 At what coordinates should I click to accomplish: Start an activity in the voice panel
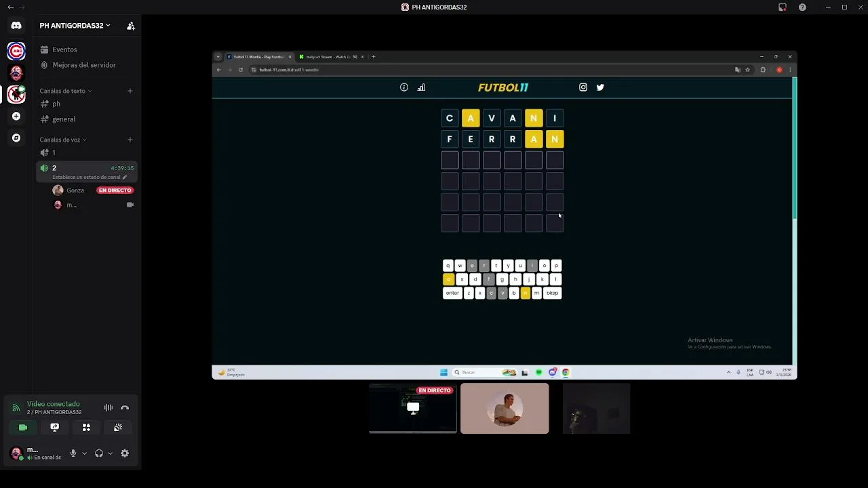(86, 428)
